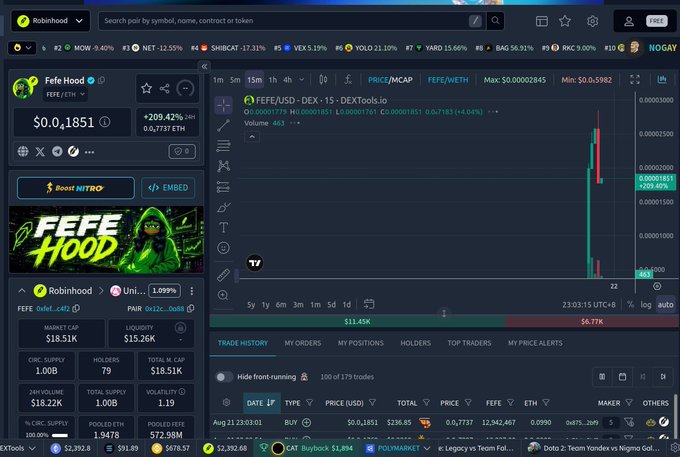
Task: Select the patterns drawing tool
Action: click(x=223, y=166)
